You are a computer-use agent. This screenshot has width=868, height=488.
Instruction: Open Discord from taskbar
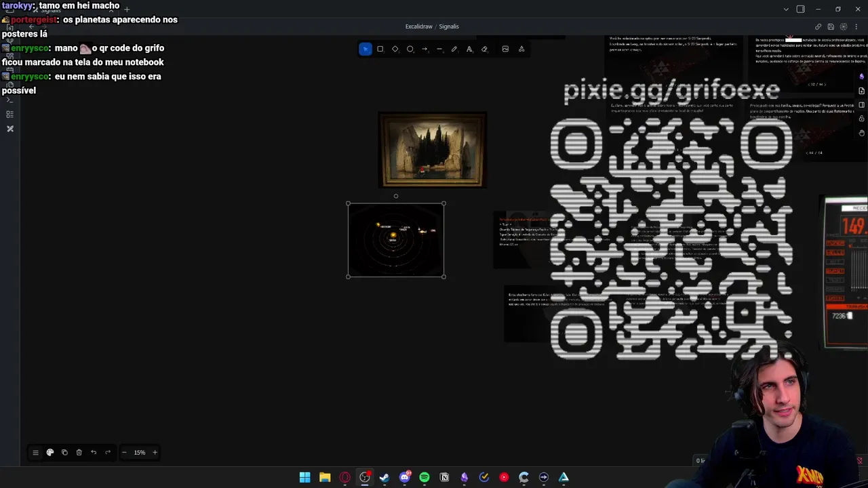[x=405, y=477]
